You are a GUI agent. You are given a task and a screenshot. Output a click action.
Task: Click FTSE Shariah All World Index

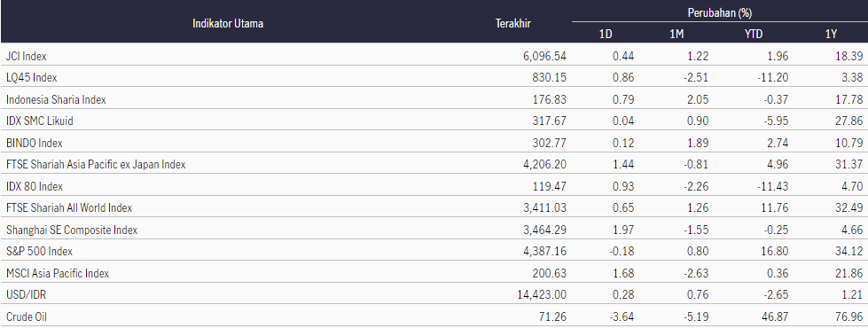pyautogui.click(x=68, y=207)
